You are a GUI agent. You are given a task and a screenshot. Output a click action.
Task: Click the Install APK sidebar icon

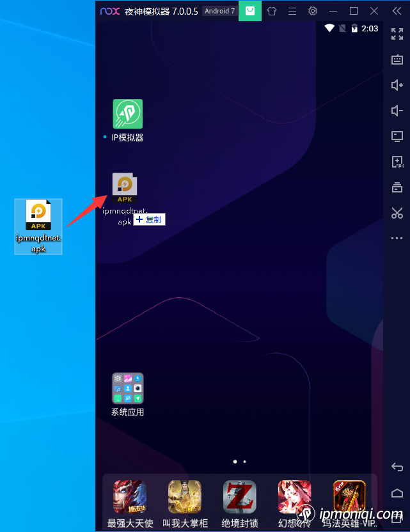click(x=397, y=162)
